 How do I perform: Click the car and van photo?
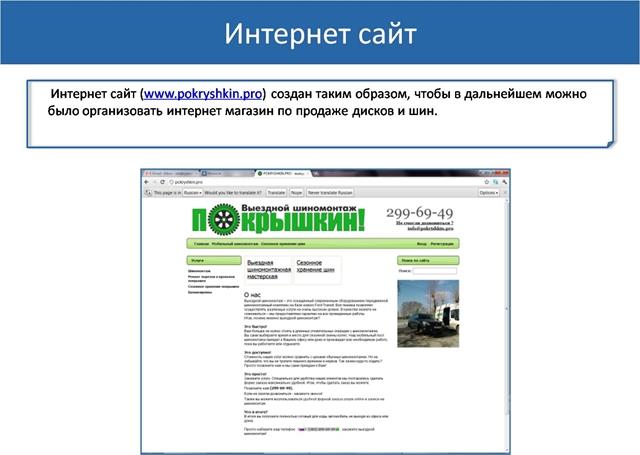428,312
